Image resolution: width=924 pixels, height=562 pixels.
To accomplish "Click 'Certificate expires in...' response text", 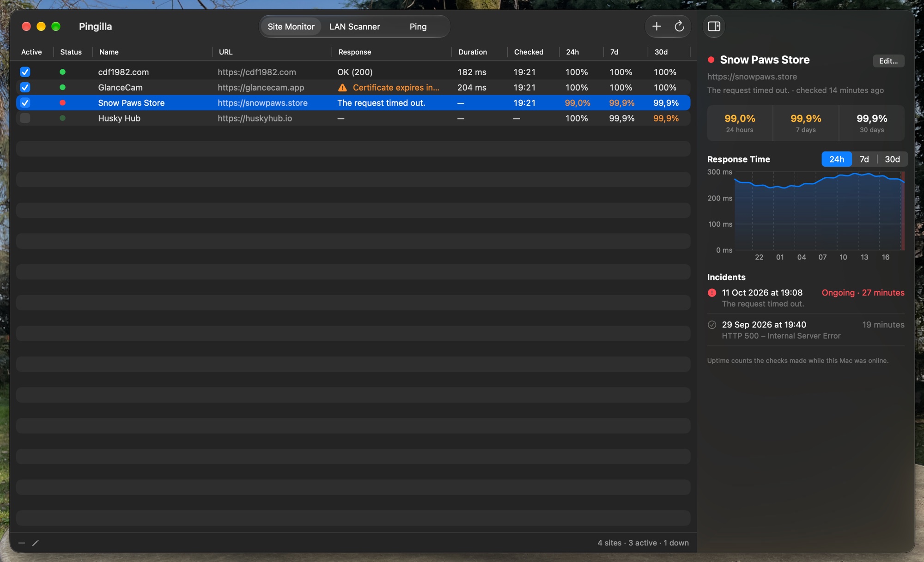I will [396, 87].
